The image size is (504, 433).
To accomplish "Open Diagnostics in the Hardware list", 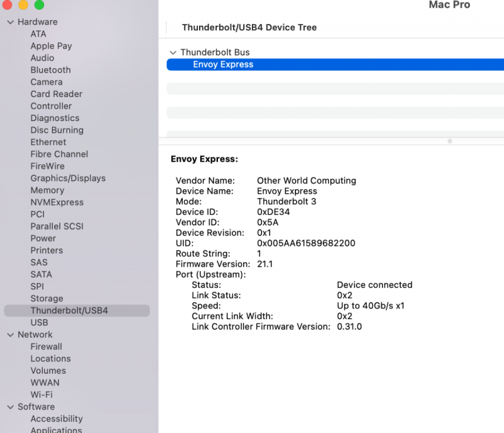I will coord(55,118).
